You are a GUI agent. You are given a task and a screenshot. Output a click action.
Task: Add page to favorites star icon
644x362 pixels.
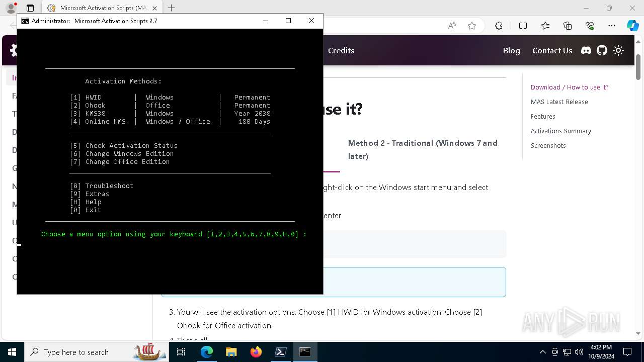(472, 26)
